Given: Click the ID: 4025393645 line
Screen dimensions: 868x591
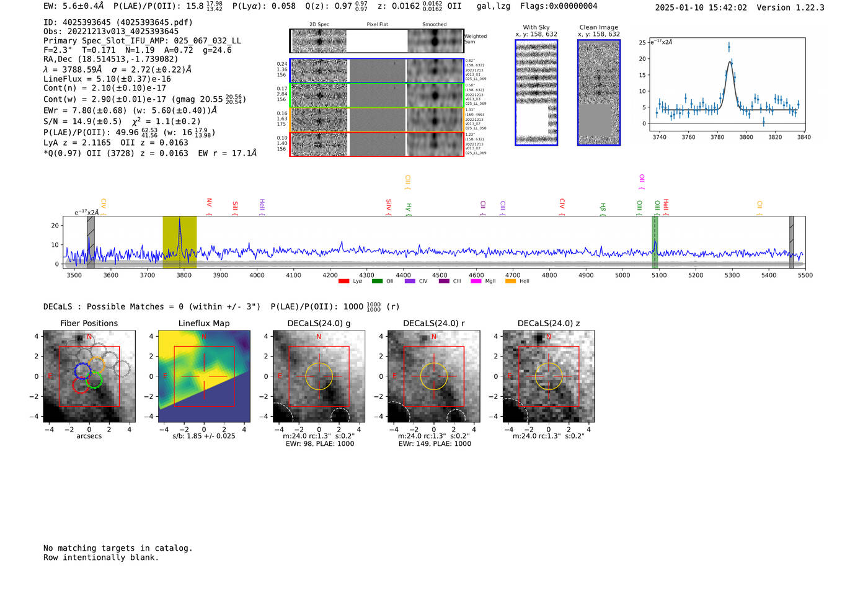Looking at the screenshot, I should (118, 22).
